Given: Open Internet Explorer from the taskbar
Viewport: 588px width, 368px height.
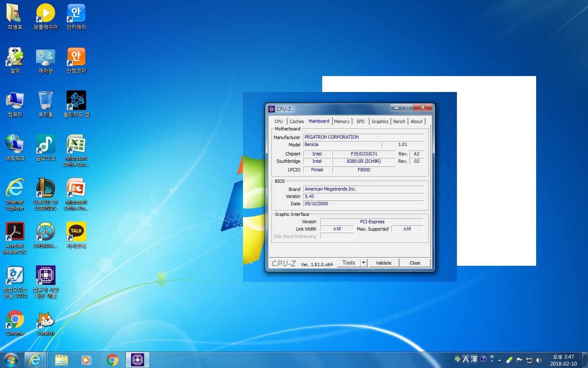Looking at the screenshot, I should coord(35,360).
